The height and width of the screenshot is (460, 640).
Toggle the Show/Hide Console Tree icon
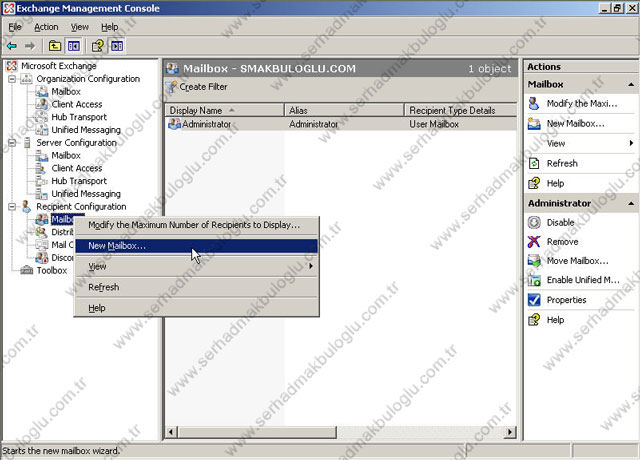click(x=74, y=46)
